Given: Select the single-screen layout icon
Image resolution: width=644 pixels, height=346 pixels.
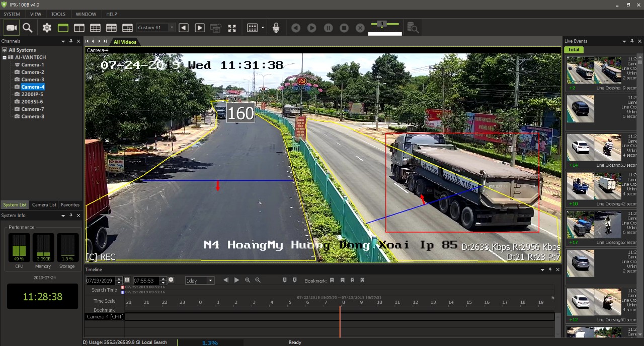Looking at the screenshot, I should click(x=63, y=28).
